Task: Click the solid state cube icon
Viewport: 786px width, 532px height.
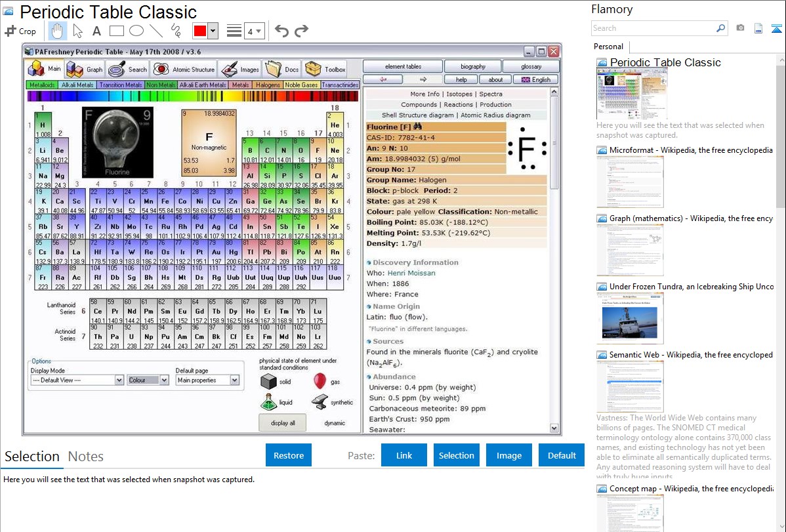Action: coord(269,381)
